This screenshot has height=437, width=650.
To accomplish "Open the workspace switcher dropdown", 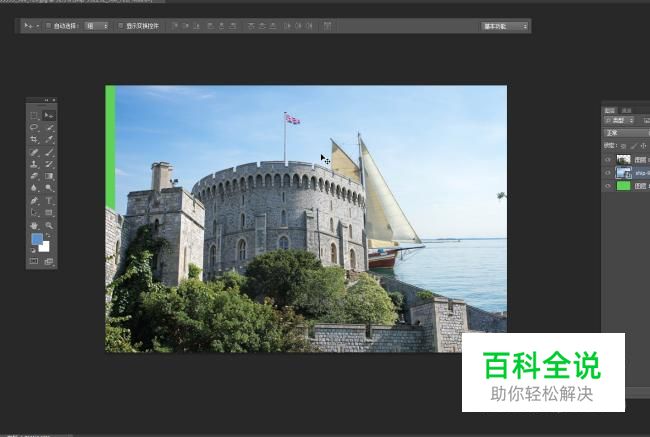I will [x=504, y=26].
